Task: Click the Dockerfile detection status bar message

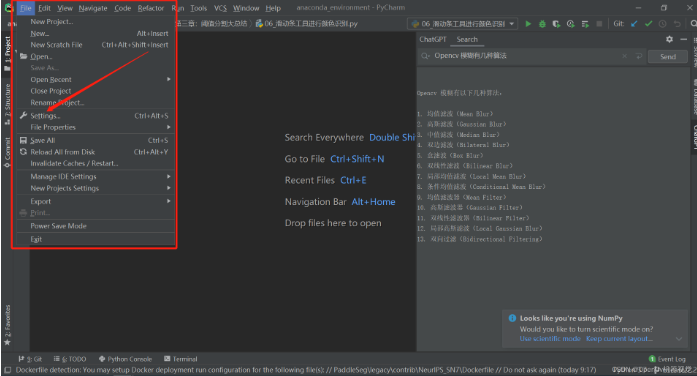Action: (x=306, y=370)
